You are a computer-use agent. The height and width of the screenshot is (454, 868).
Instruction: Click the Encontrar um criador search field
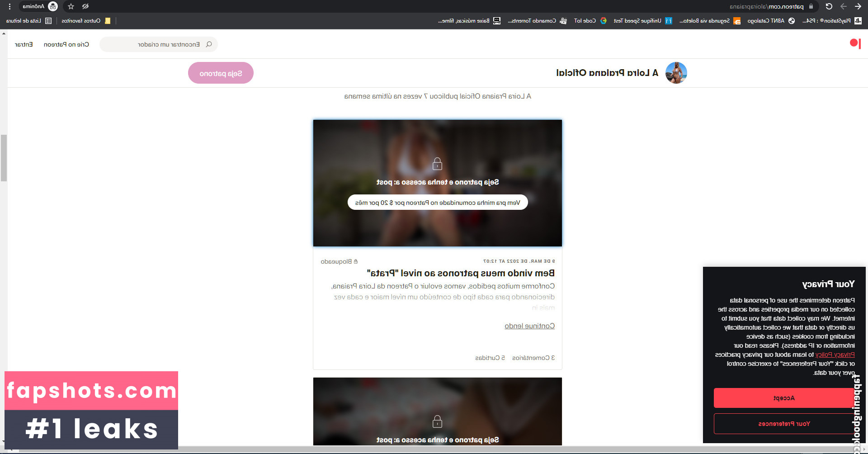coord(158,44)
